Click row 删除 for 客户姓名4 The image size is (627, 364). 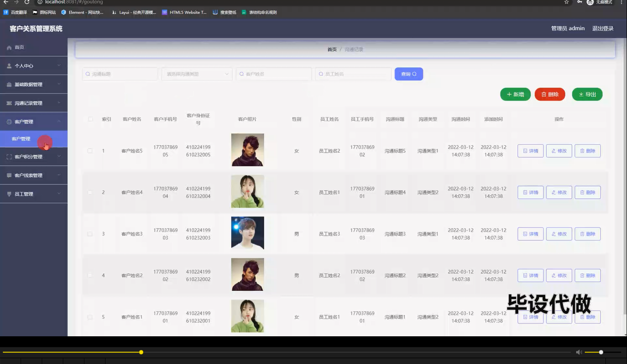(588, 192)
